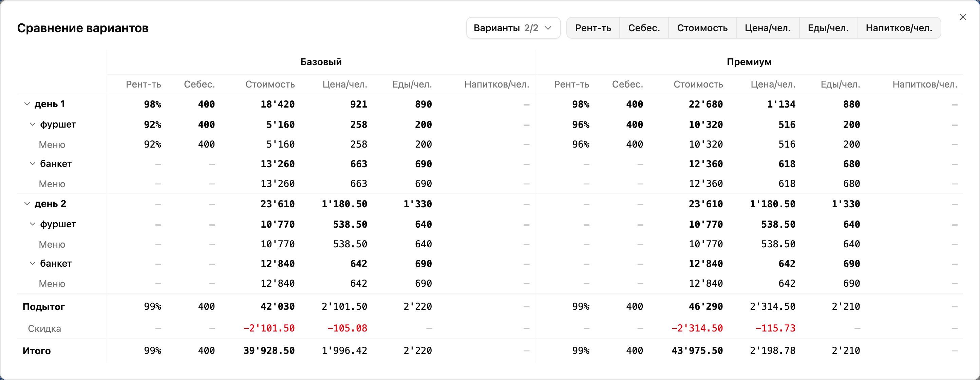
Task: Toggle the Еды/чел. column button
Action: 828,28
